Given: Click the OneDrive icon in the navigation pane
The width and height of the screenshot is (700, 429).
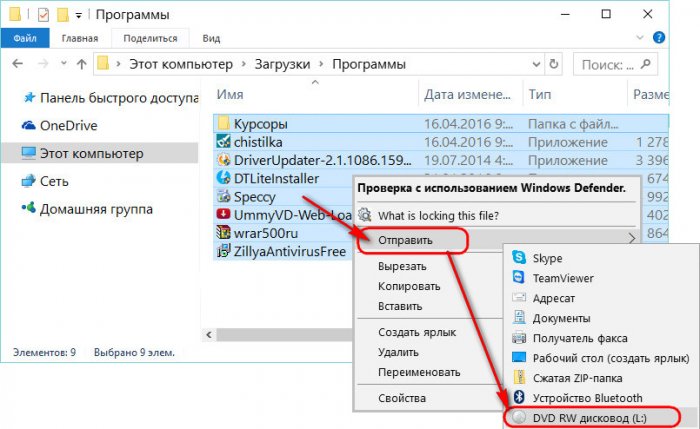Looking at the screenshot, I should (26, 126).
